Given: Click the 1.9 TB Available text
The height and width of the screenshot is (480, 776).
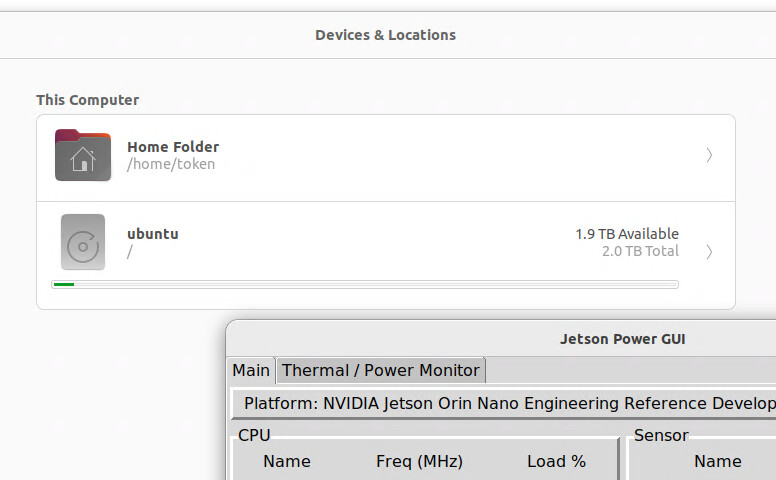Looking at the screenshot, I should click(627, 234).
